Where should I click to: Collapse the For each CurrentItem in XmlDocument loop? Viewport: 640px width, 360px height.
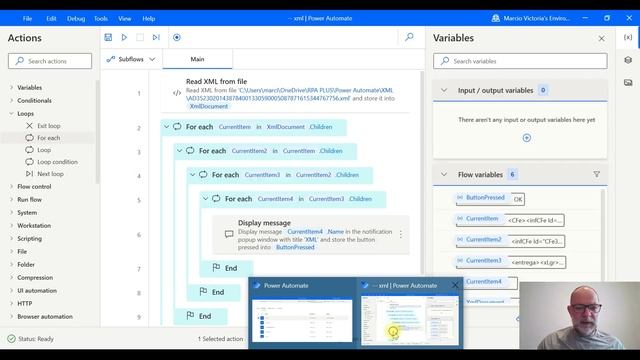(x=167, y=127)
